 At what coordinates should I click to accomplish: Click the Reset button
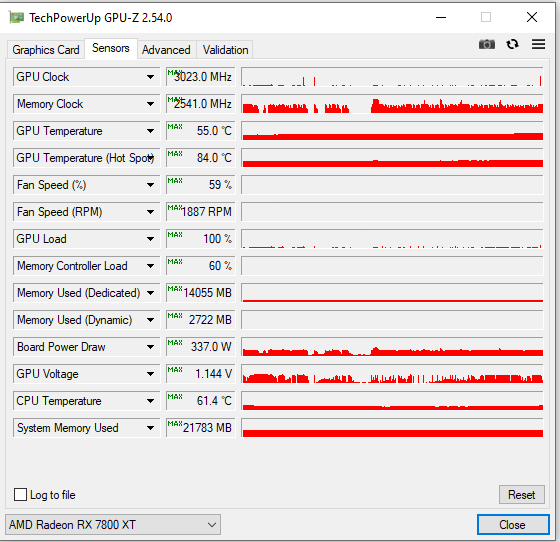pos(521,495)
